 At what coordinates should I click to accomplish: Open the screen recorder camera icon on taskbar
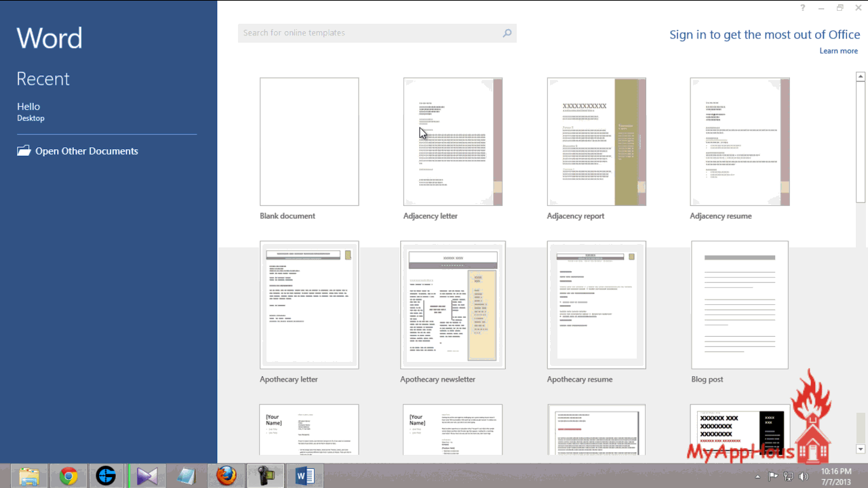point(265,476)
